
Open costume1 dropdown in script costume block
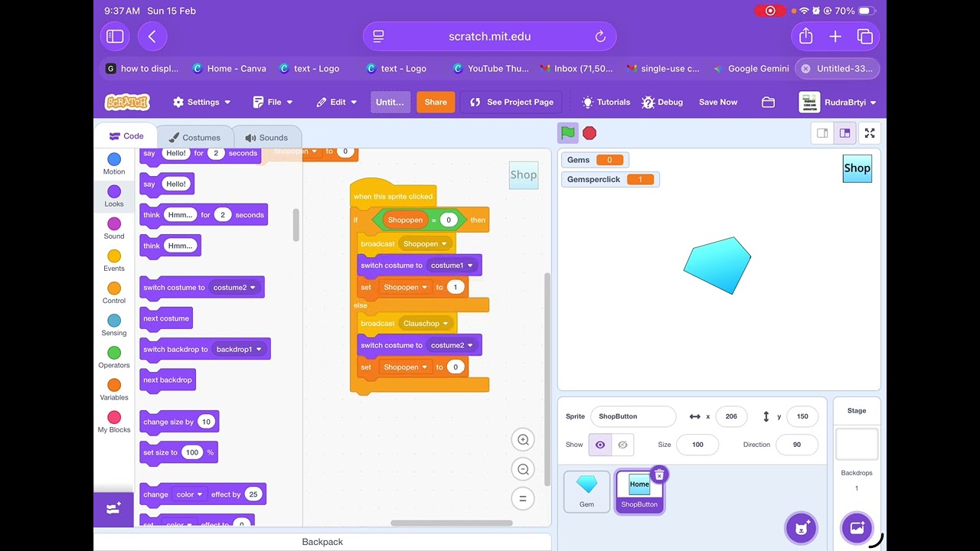452,266
